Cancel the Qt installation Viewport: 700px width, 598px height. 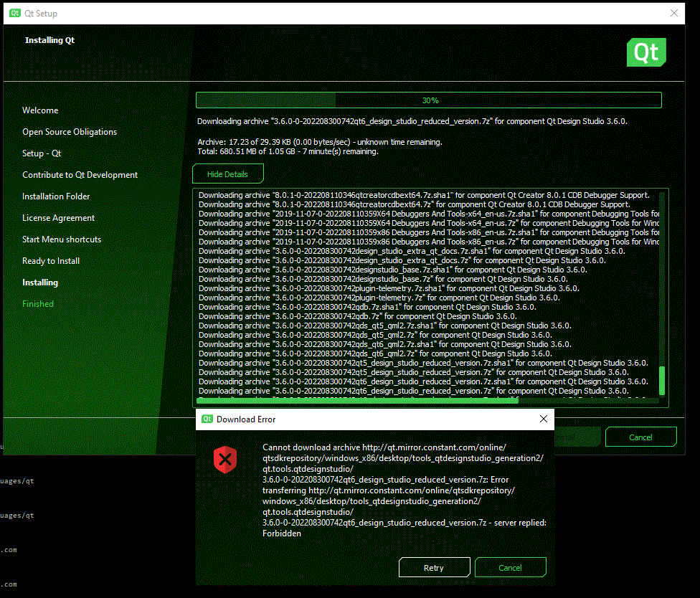tap(640, 437)
